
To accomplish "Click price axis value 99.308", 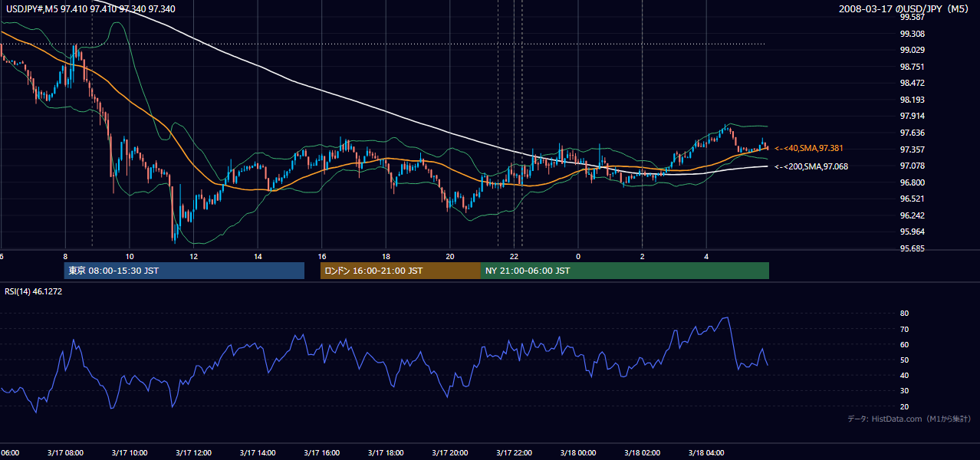I will tap(912, 34).
